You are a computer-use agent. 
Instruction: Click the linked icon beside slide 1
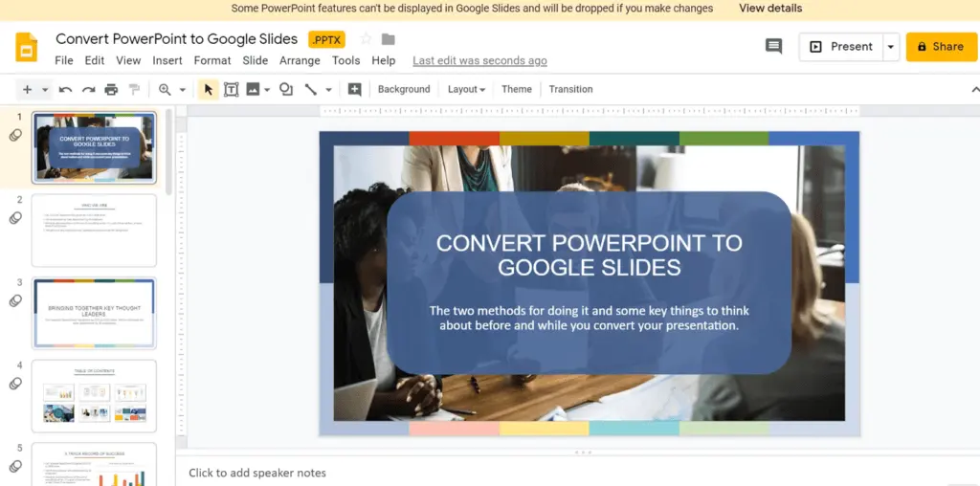(x=15, y=135)
